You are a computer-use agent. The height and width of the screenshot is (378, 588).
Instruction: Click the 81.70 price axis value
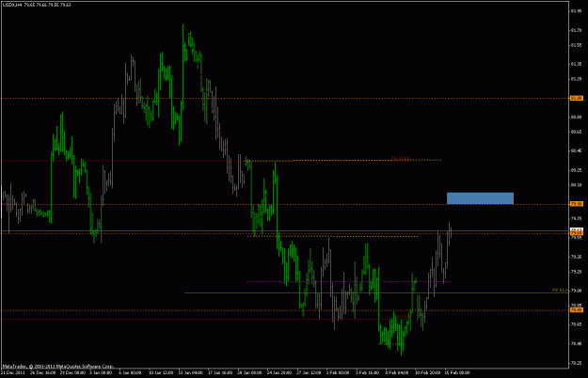click(577, 30)
